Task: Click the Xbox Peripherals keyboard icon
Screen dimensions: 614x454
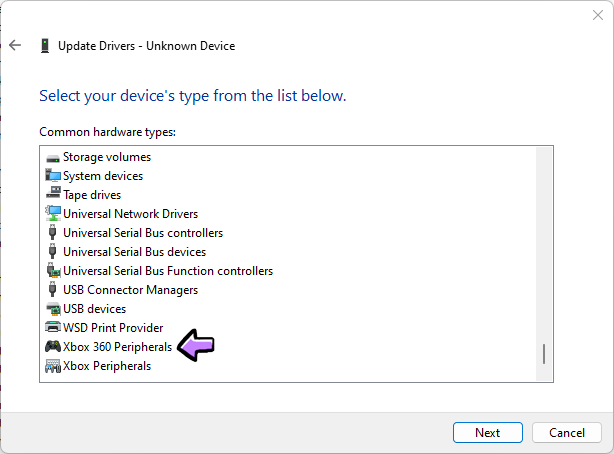Action: [53, 366]
